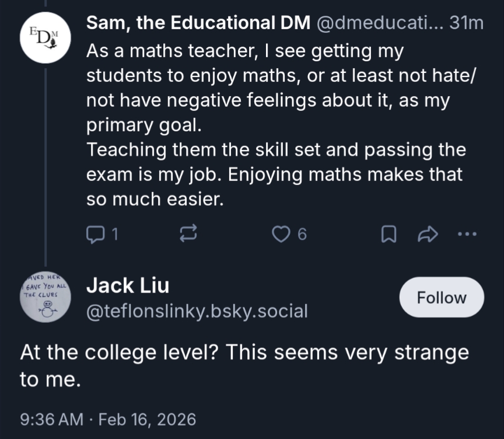
Task: Click the like count number 6
Action: click(x=302, y=235)
